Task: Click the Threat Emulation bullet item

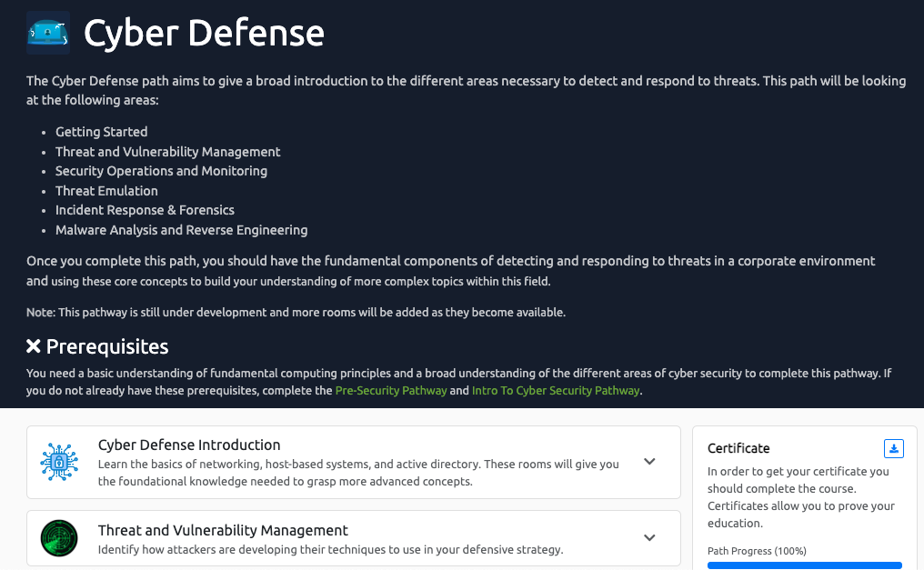Action: pos(106,191)
